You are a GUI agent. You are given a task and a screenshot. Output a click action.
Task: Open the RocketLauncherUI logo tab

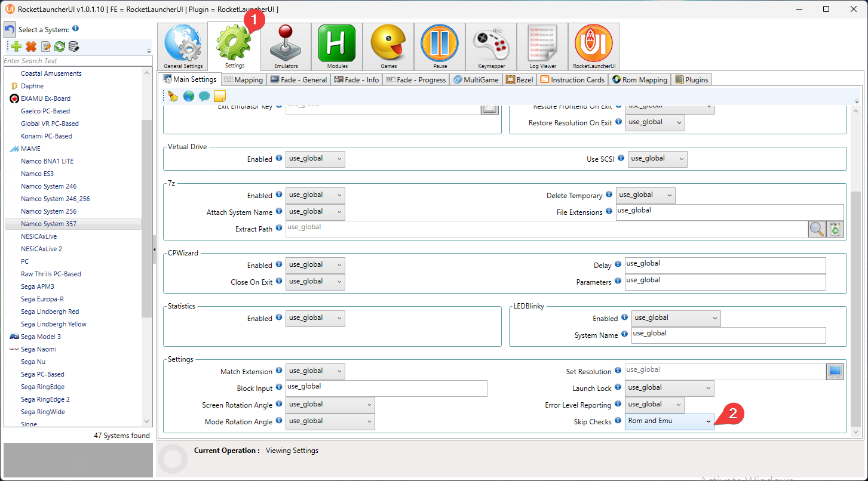(x=594, y=47)
